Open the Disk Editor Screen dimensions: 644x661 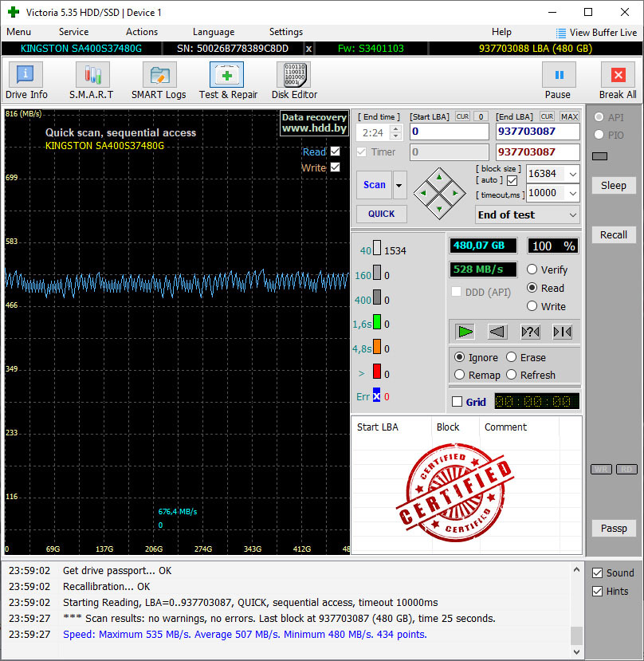point(293,81)
